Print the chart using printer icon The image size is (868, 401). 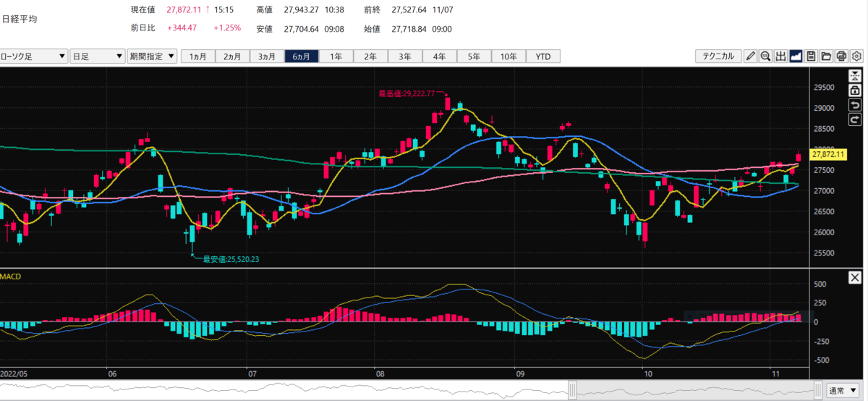[842, 56]
